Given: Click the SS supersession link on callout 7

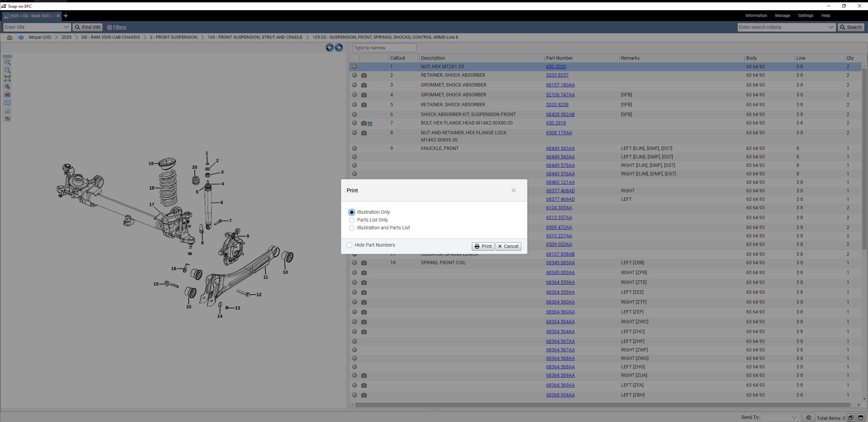Looking at the screenshot, I should [x=370, y=123].
